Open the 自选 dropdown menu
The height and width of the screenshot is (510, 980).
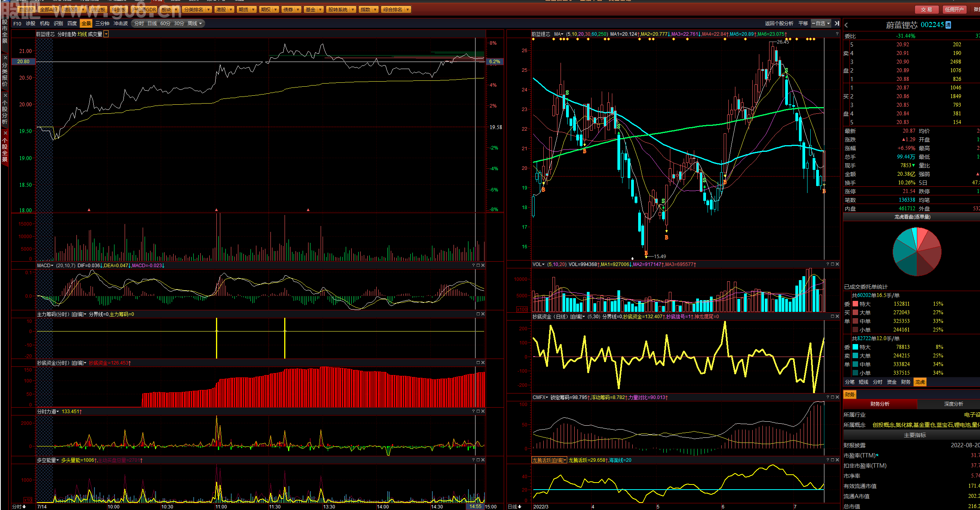821,24
